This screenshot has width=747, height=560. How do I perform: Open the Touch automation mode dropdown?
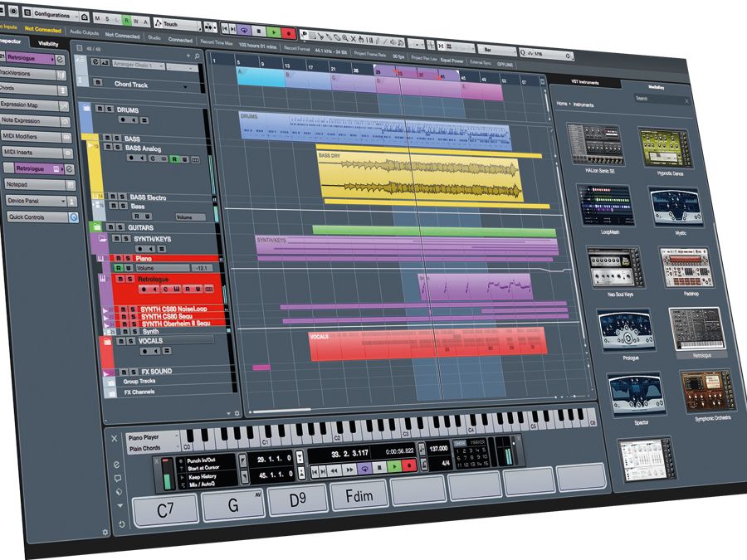pos(178,24)
